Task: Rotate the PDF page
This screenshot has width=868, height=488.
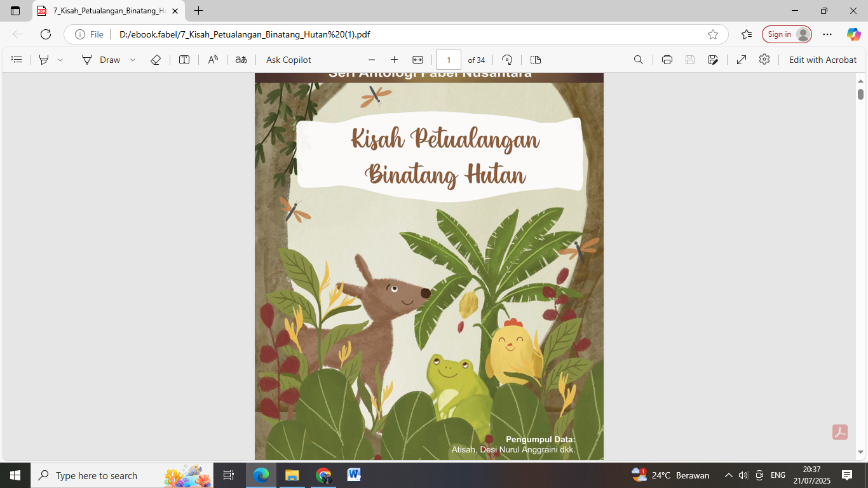Action: tap(506, 59)
